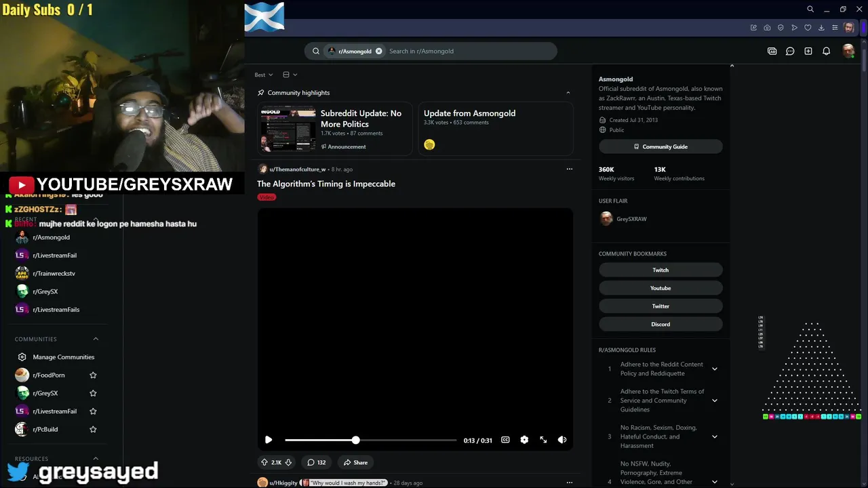868x488 pixels.
Task: Toggle video fullscreen
Action: [543, 440]
